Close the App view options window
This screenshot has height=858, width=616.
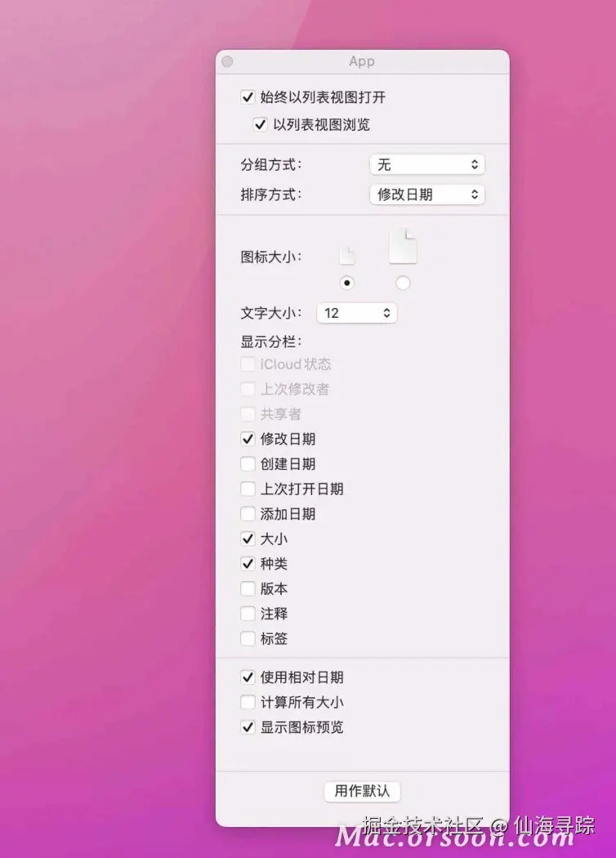tap(228, 62)
